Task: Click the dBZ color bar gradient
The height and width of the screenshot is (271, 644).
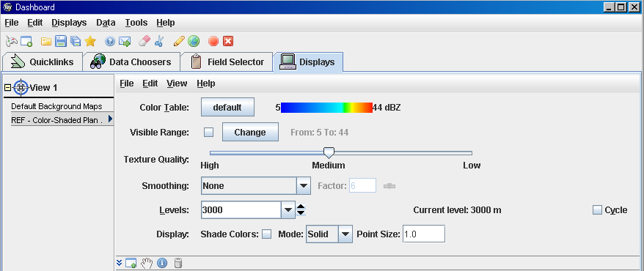Action: [x=326, y=108]
